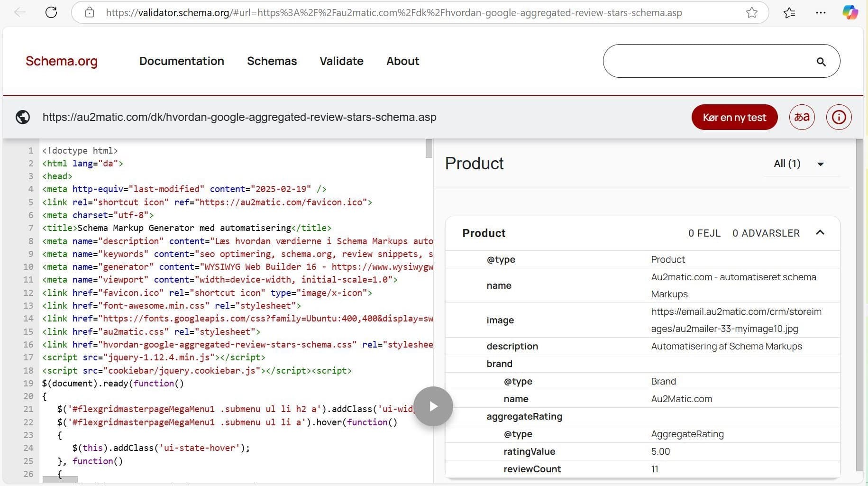
Task: Click line 24 addClass ui-state-hover code
Action: (161, 448)
